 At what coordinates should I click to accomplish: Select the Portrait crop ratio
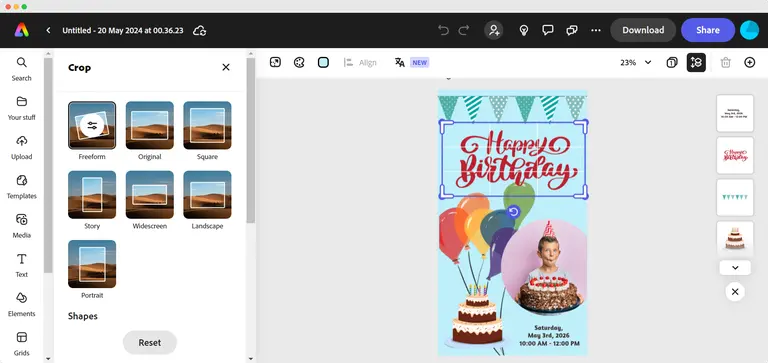pos(92,264)
